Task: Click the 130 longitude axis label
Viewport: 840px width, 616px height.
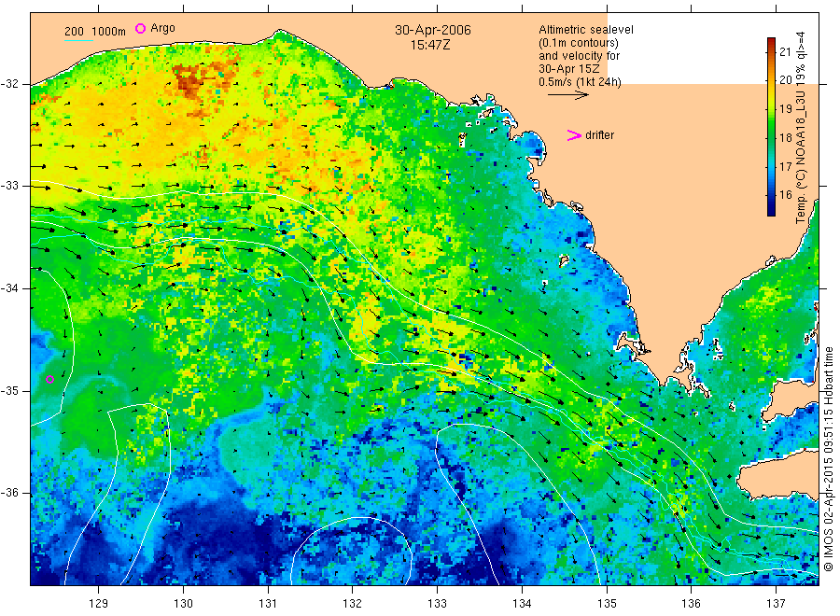Action: pos(183,603)
